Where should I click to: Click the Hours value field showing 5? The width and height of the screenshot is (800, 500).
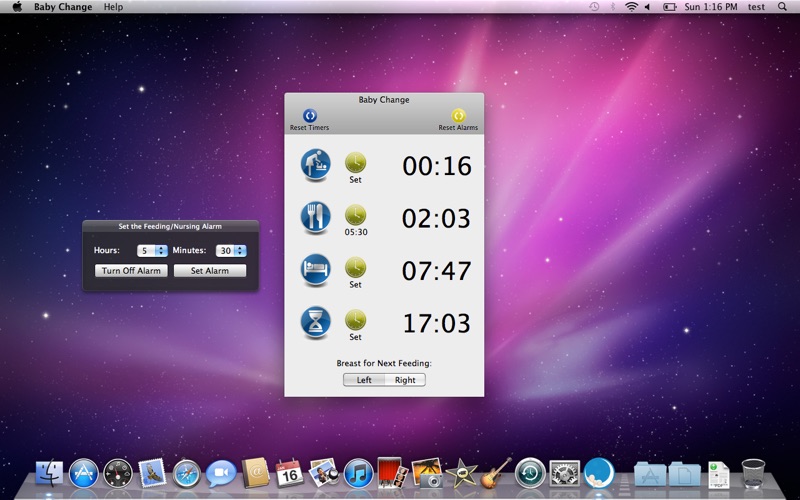[146, 251]
